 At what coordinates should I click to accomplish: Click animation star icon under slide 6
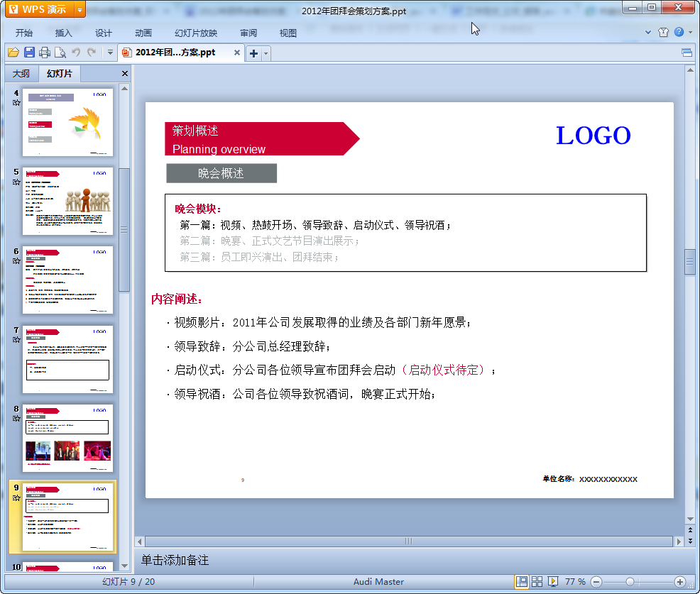16,260
